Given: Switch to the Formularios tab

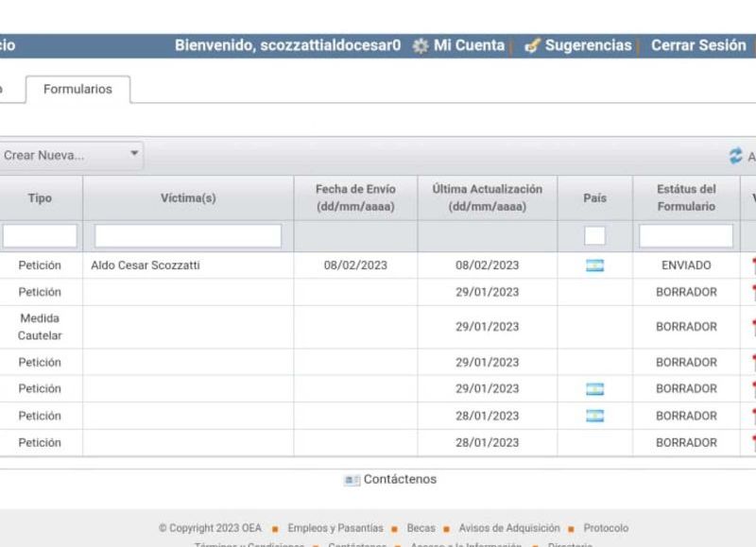Looking at the screenshot, I should coord(77,89).
